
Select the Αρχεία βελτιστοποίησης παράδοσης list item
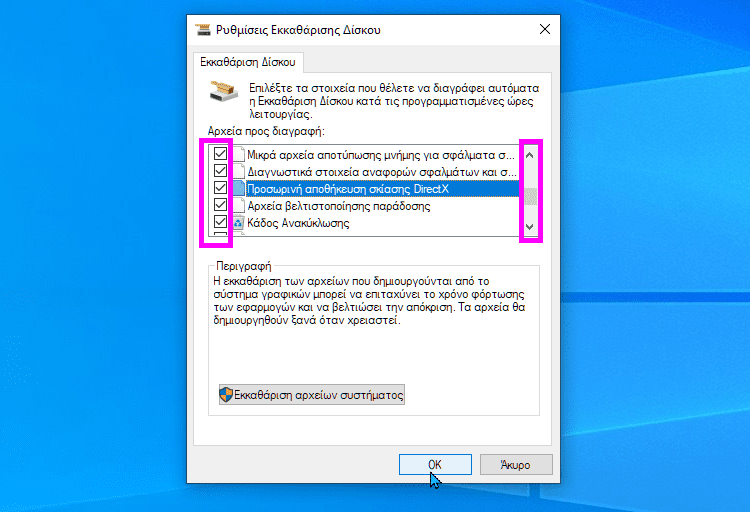(x=339, y=206)
